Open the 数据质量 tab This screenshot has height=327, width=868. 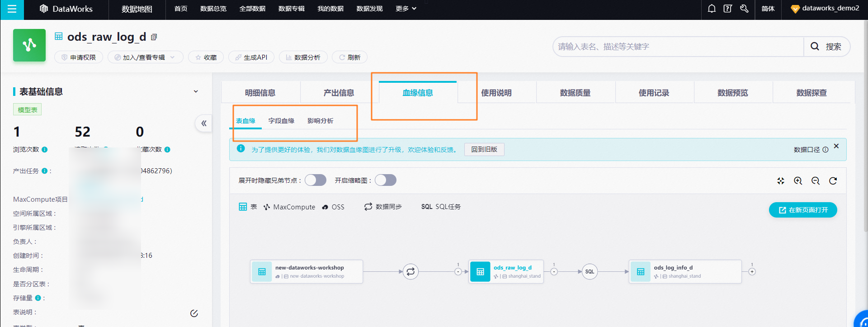[x=575, y=93]
